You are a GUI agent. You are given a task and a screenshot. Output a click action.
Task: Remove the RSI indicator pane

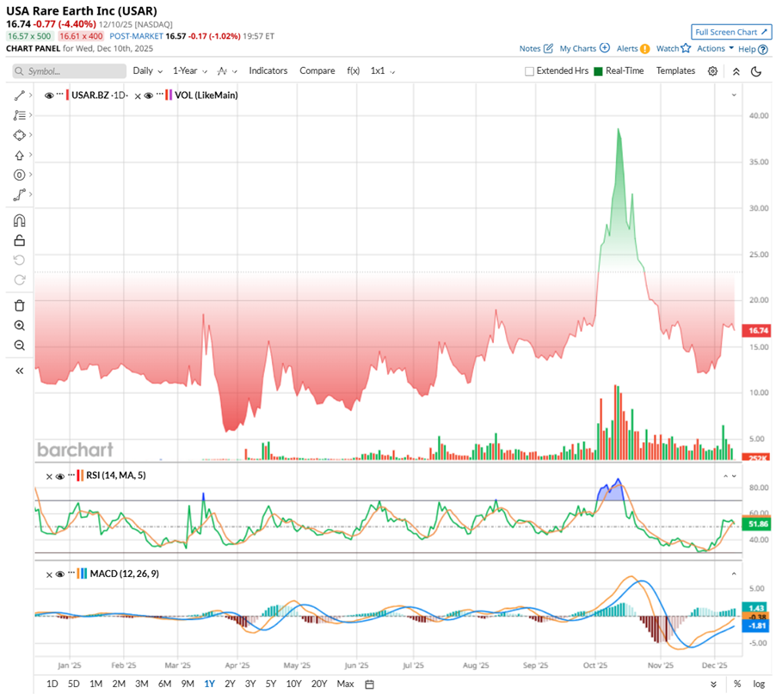click(49, 477)
